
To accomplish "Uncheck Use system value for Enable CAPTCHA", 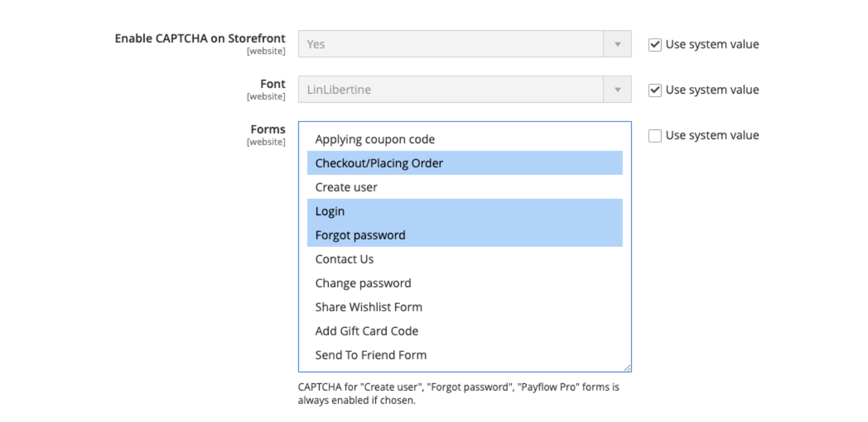I will pyautogui.click(x=655, y=45).
